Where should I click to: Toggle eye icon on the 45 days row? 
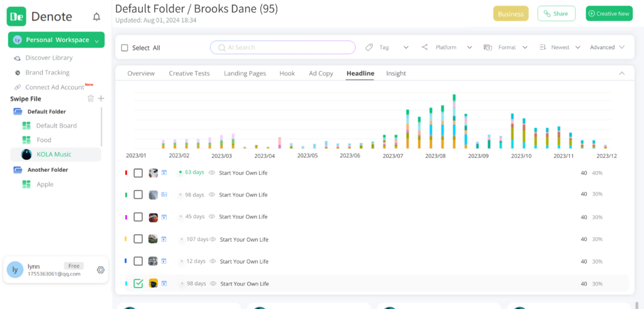(x=212, y=217)
